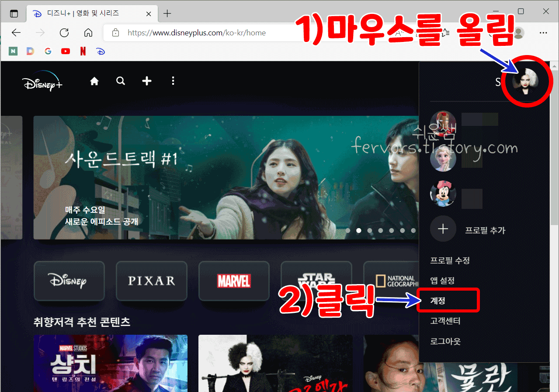Open 고객센터 from profile menu
The height and width of the screenshot is (392, 559).
point(445,321)
